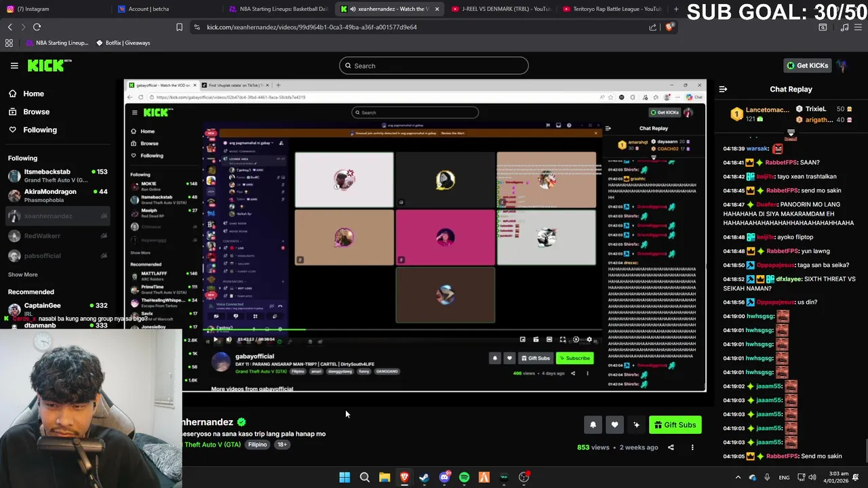
Task: Expand chat leaderboard chevron below Lancetomac
Action: [x=791, y=134]
